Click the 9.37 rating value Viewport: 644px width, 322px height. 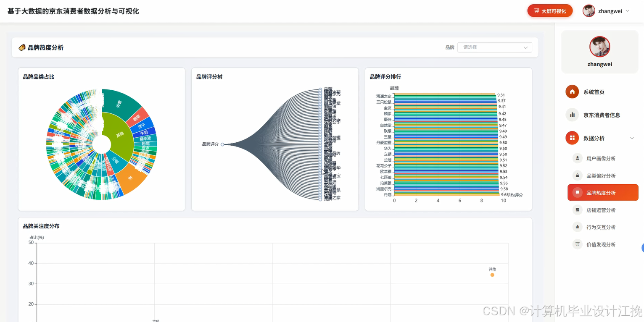(x=502, y=101)
